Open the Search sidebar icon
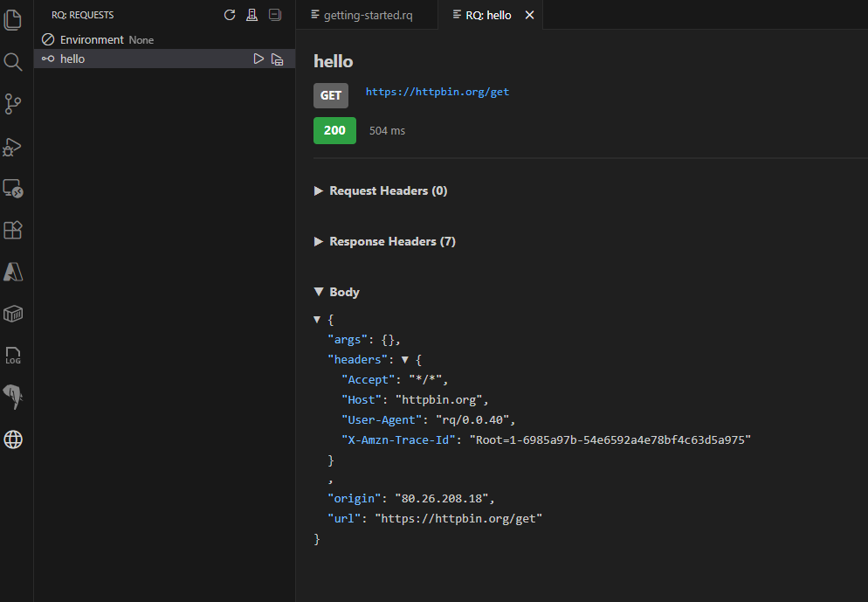Viewport: 868px width, 602px height. 13,61
